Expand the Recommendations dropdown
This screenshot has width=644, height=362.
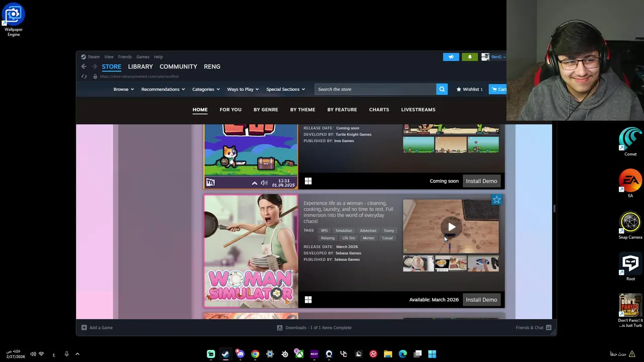coord(163,89)
